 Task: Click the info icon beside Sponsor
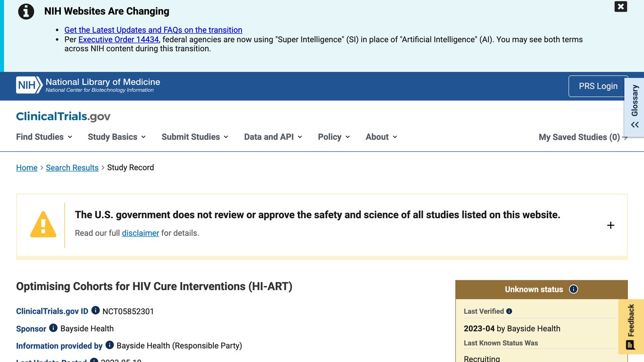tap(53, 328)
